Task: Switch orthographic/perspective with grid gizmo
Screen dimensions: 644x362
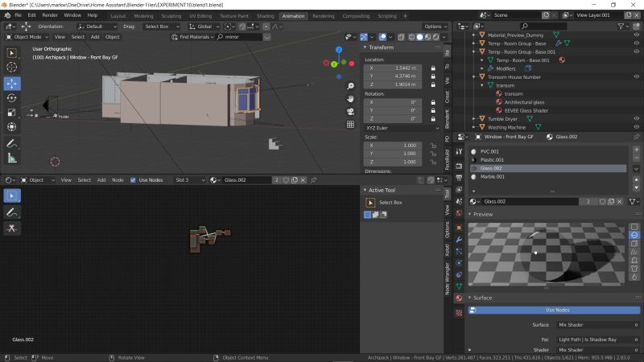Action: [350, 125]
